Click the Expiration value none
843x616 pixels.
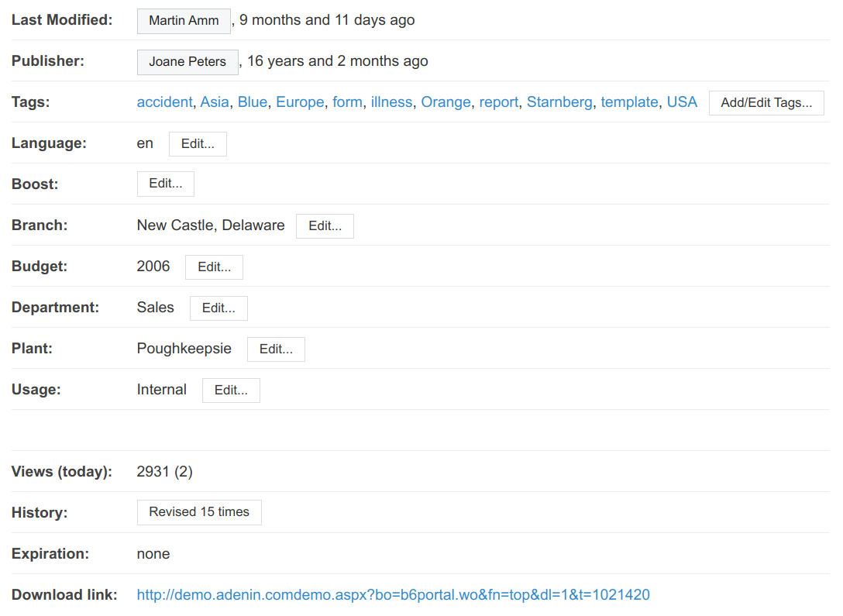pyautogui.click(x=153, y=554)
